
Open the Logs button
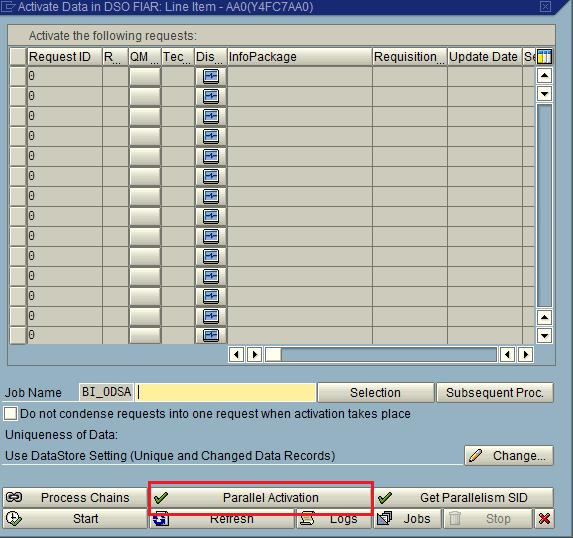pyautogui.click(x=333, y=519)
